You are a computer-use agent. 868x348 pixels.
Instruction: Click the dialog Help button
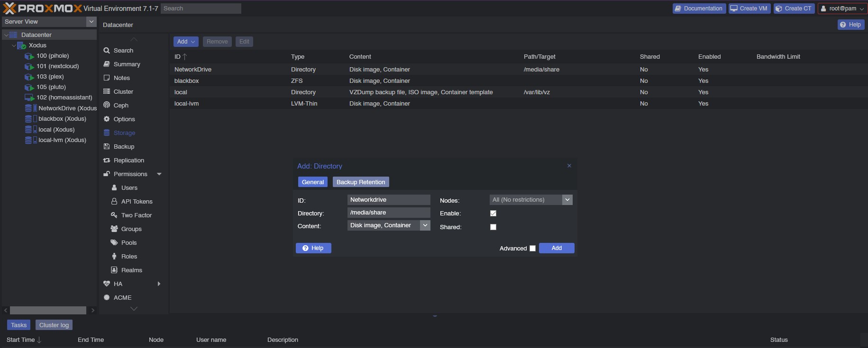313,248
